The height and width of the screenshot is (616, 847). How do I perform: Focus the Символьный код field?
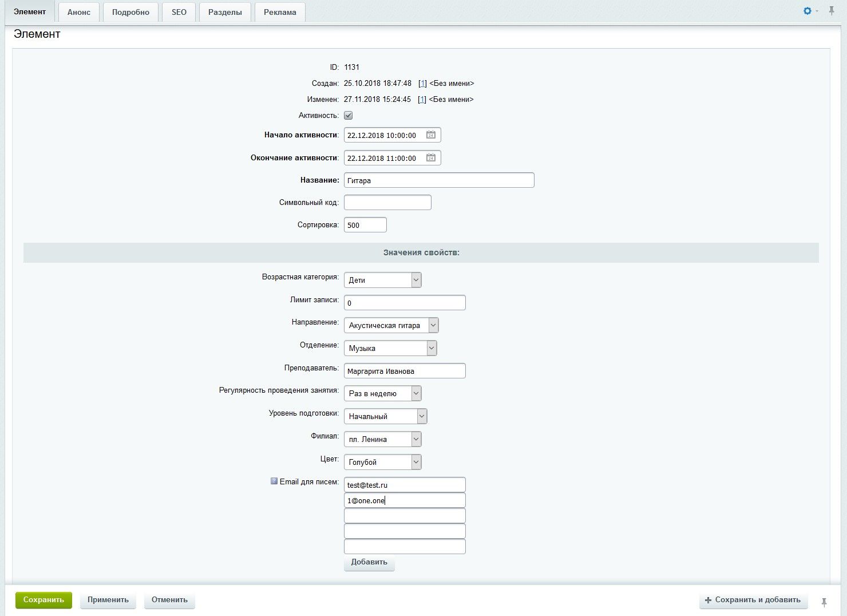click(387, 203)
